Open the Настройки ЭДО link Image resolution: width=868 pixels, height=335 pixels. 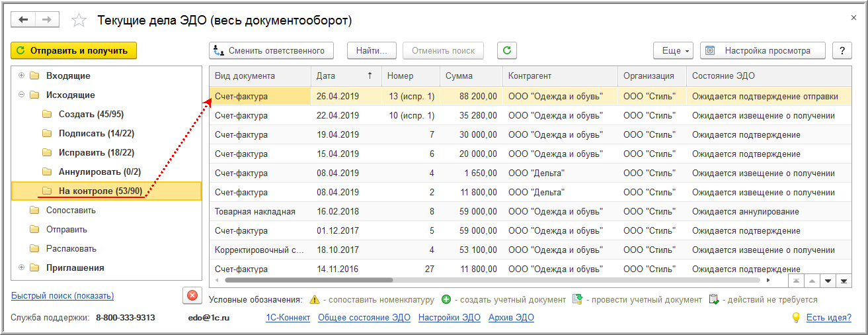pyautogui.click(x=450, y=318)
